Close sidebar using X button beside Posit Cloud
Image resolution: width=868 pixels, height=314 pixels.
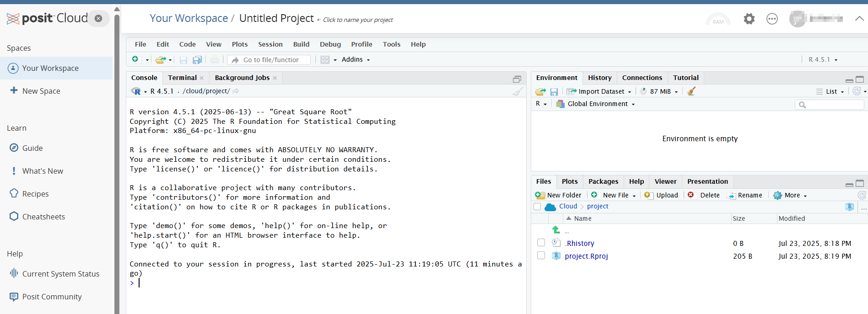pyautogui.click(x=98, y=18)
